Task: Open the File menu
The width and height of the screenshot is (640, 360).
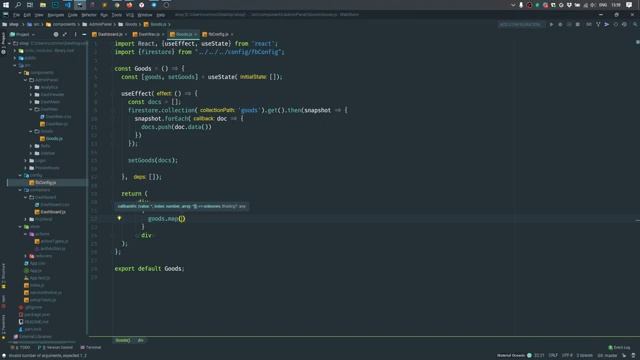Action: click(x=16, y=15)
